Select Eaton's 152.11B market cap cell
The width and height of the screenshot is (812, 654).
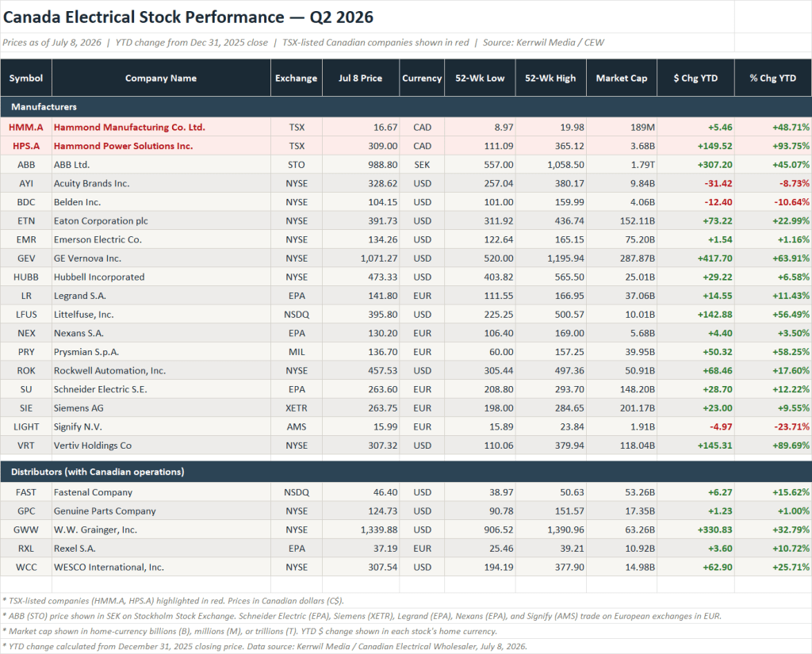(622, 221)
